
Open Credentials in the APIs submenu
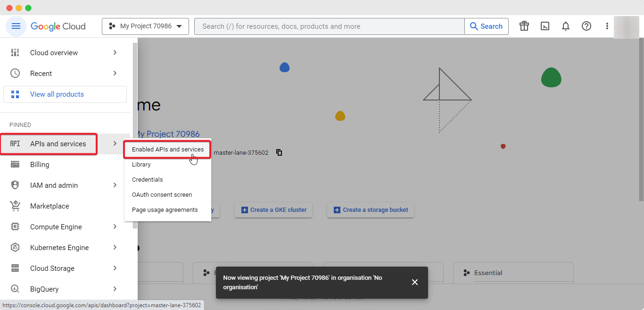coord(147,179)
